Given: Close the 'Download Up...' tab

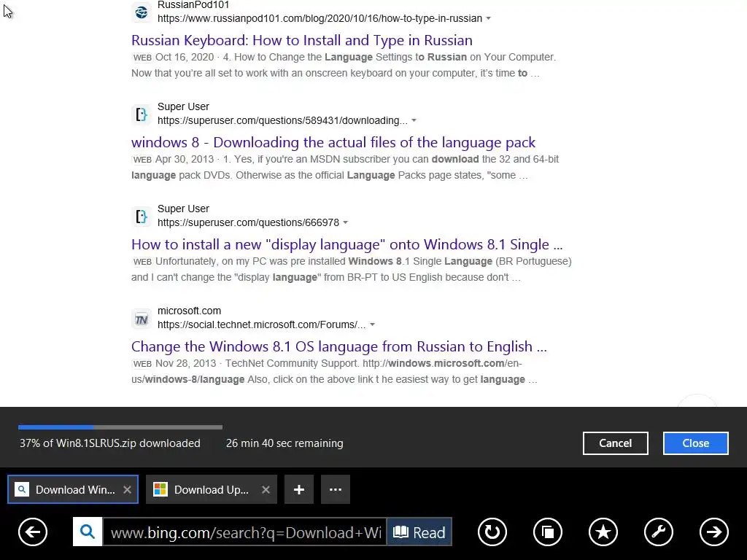Looking at the screenshot, I should click(x=266, y=489).
